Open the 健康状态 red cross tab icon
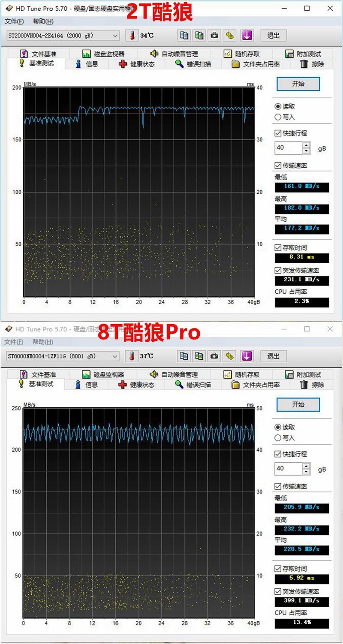Viewport: 343px width, 644px height. 123,63
